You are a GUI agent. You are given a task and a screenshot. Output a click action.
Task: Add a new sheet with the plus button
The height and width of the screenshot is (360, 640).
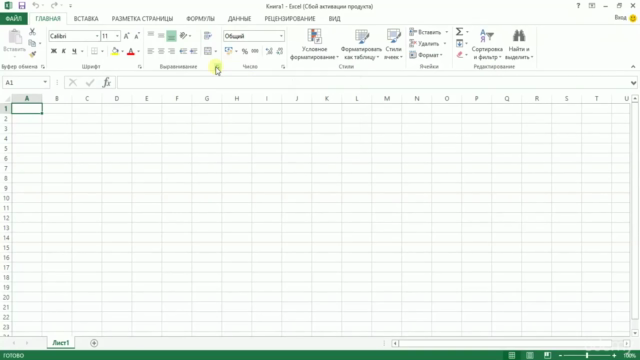[94, 343]
